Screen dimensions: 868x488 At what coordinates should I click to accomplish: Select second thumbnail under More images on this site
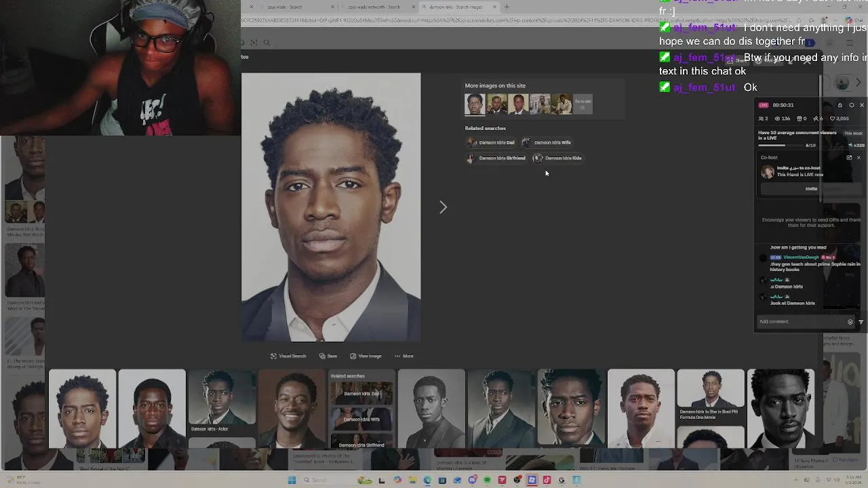[x=496, y=104]
